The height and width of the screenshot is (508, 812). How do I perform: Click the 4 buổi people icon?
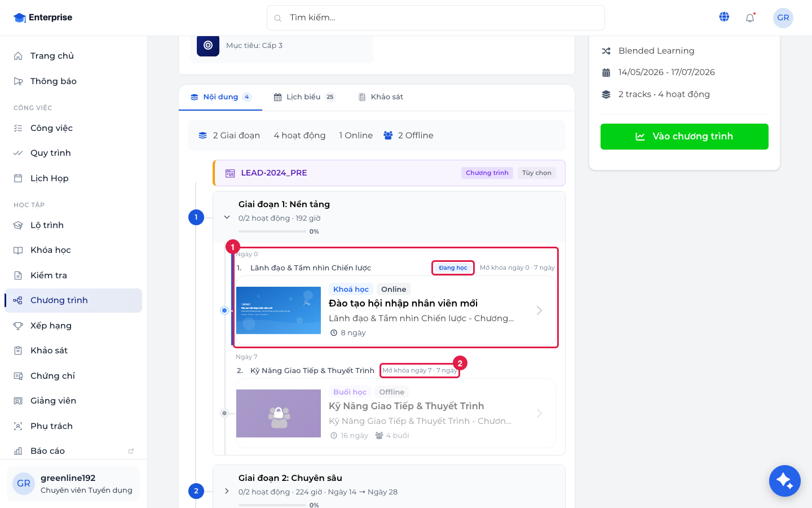tap(379, 436)
